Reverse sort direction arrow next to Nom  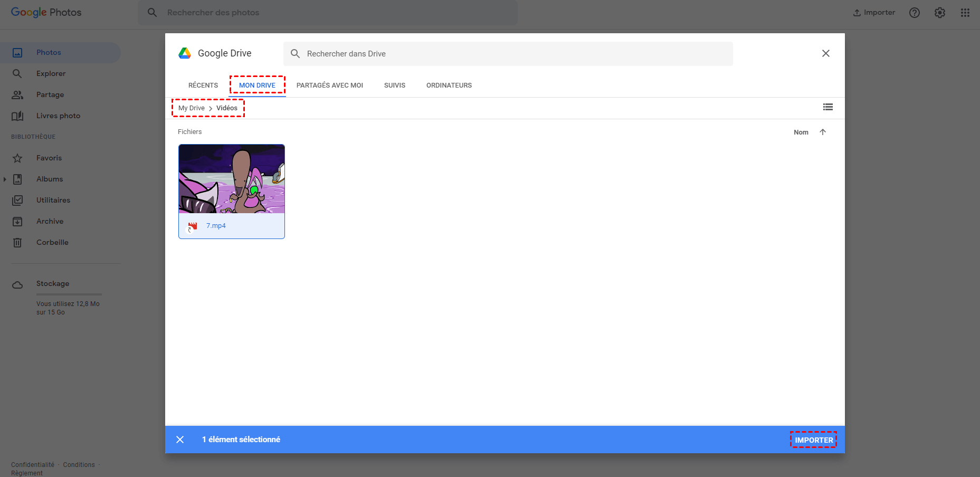823,132
